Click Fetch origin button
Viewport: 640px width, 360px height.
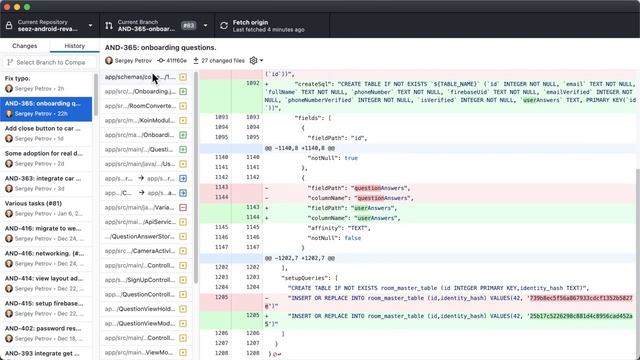pos(271,25)
